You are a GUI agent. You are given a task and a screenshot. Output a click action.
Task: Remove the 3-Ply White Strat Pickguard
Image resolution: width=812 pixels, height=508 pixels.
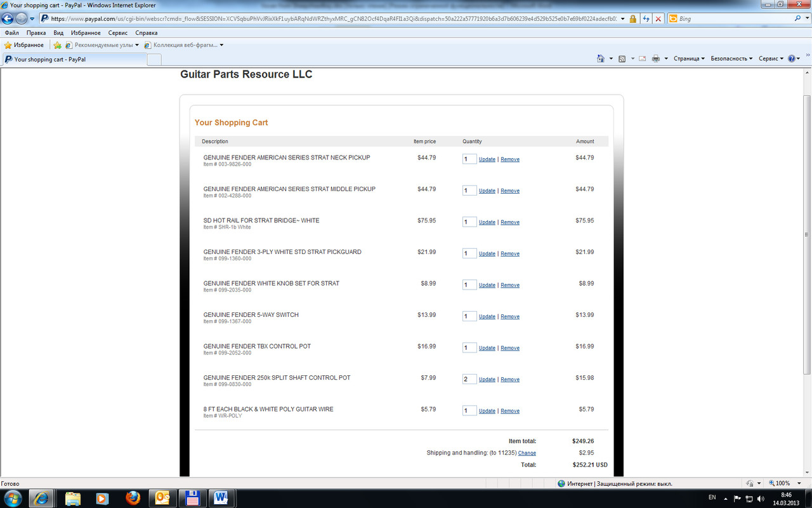point(510,254)
